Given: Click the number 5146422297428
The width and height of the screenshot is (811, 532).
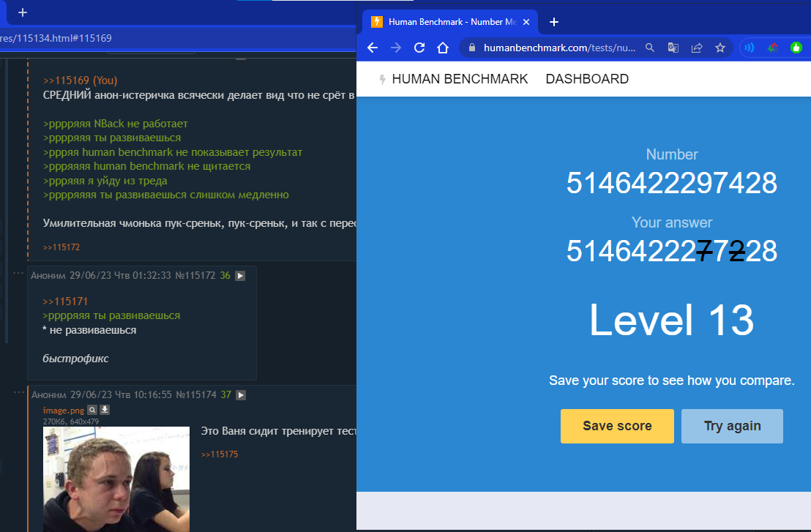Looking at the screenshot, I should (x=671, y=183).
